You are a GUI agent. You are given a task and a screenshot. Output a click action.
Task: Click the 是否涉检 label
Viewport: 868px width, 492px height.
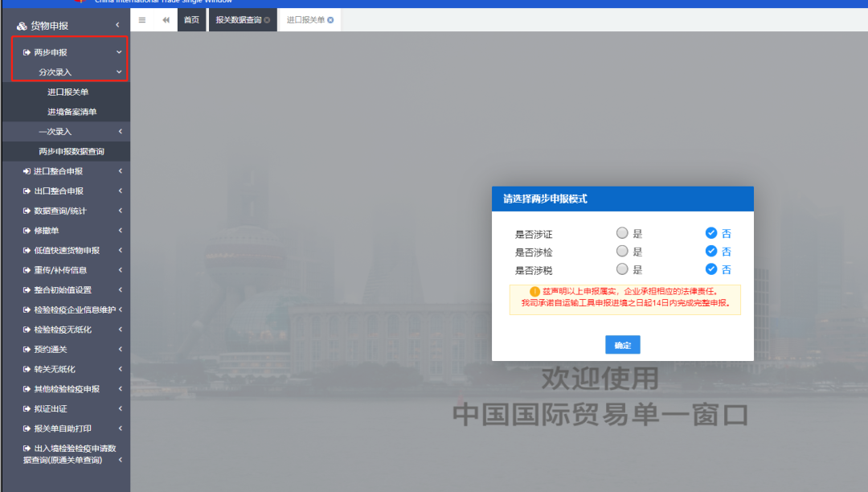534,252
